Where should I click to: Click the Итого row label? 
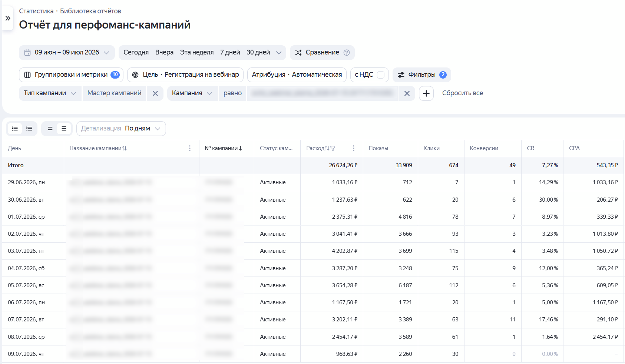(16, 165)
